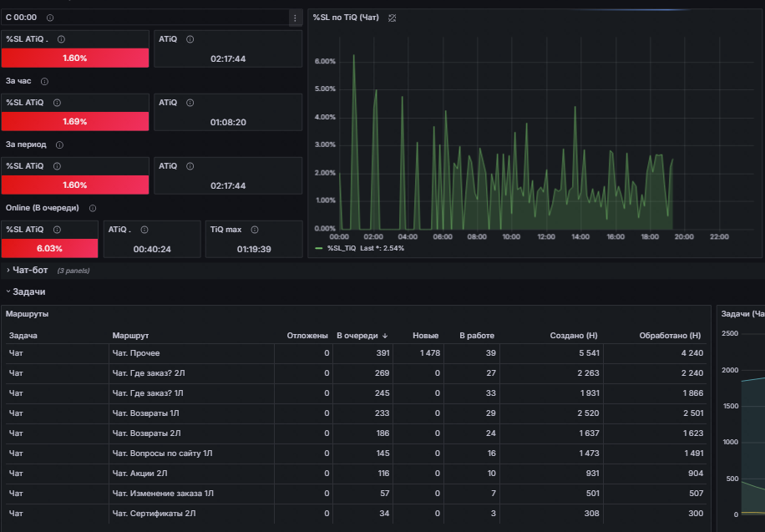
Task: Click the icon next to the '%SL по TiQ (Чат)' title
Action: pos(392,18)
